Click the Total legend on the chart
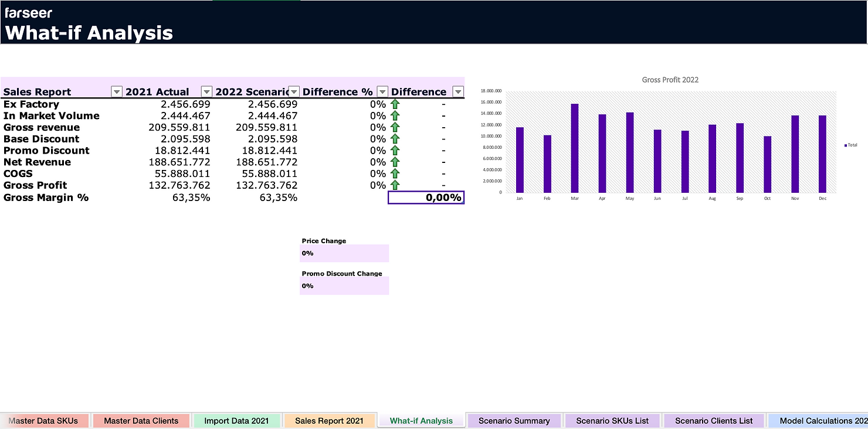 850,145
